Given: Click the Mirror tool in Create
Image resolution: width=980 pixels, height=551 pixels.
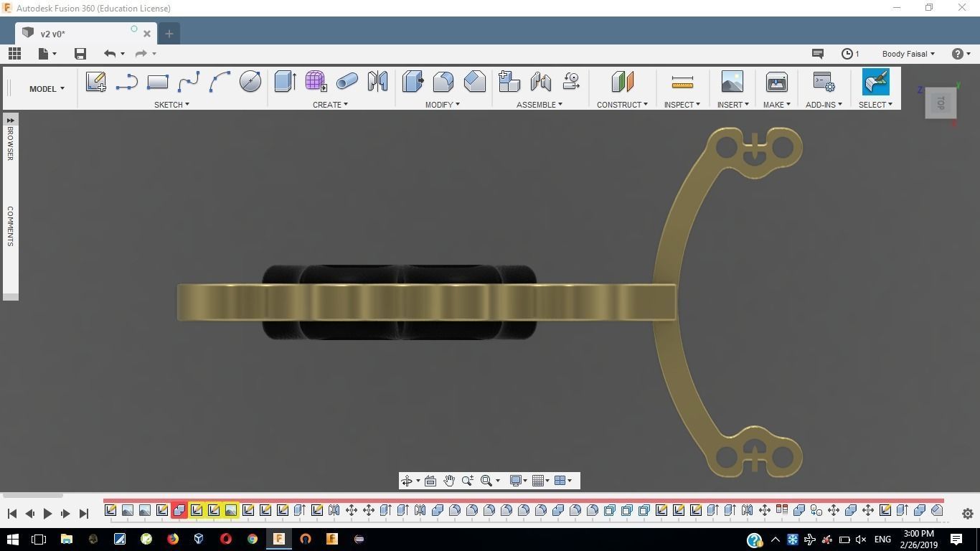Looking at the screenshot, I should (x=377, y=81).
